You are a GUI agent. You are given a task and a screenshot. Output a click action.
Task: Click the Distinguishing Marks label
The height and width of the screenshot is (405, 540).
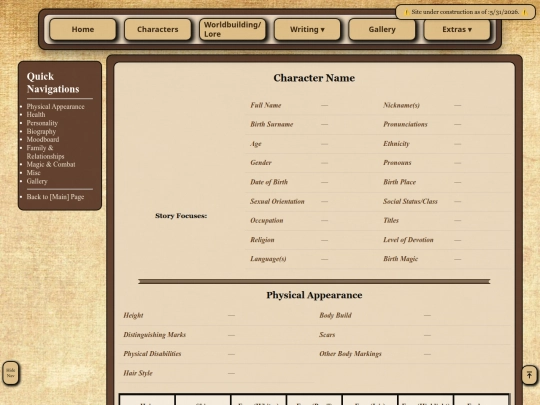(x=154, y=334)
